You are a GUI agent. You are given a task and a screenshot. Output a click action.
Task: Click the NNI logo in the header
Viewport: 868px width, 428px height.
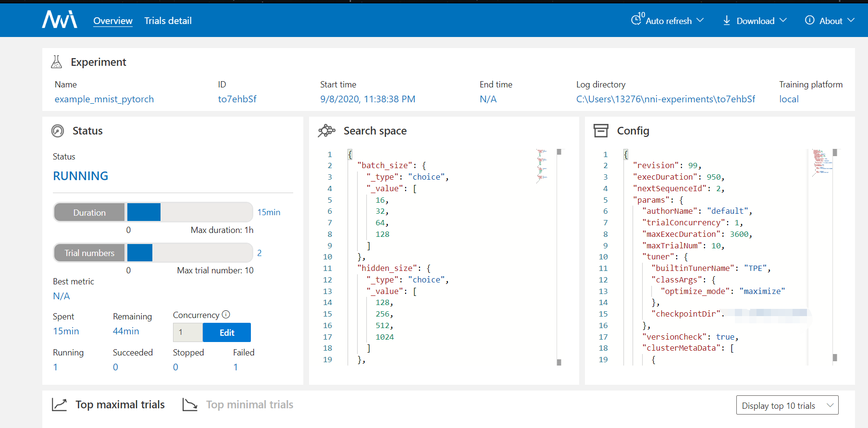click(60, 20)
